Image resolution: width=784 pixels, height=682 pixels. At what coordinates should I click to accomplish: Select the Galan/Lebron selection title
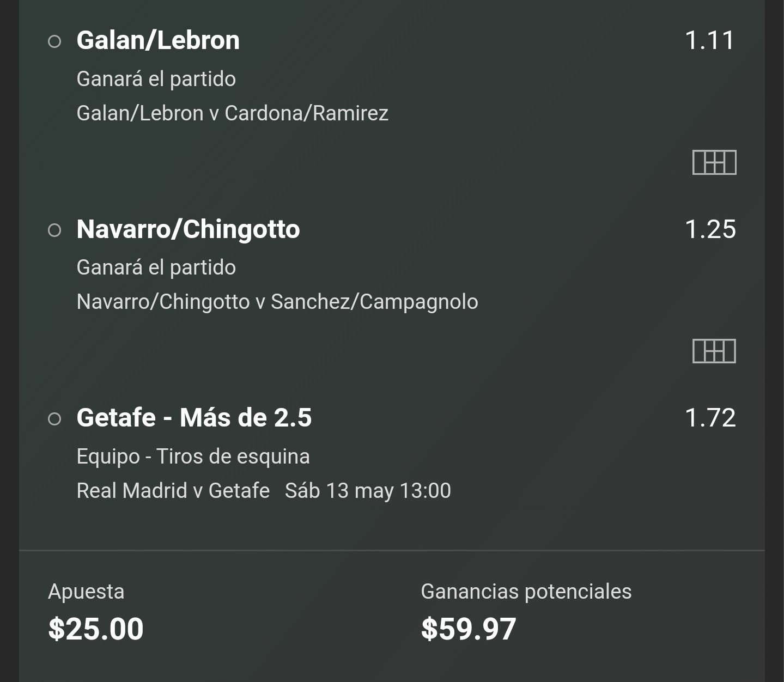tap(158, 40)
